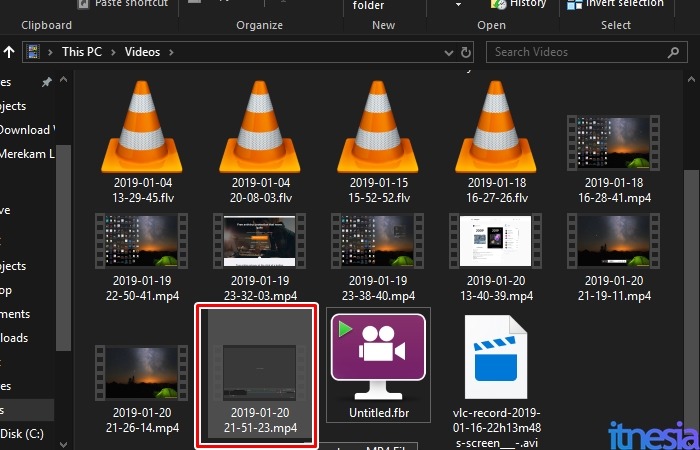Click the search magnifier icon
700x450 pixels.
[x=673, y=52]
